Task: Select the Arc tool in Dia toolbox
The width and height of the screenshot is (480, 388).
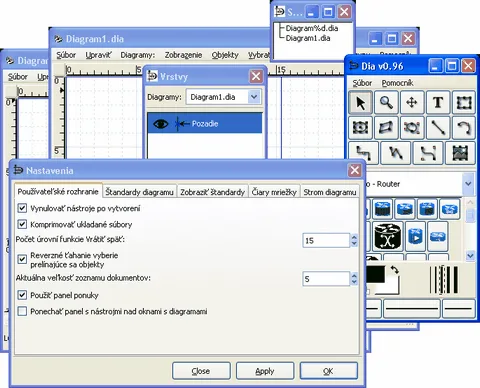Action: [463, 127]
